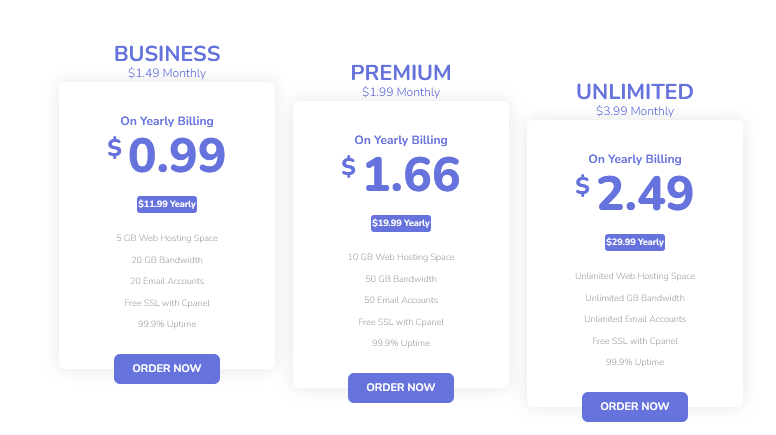Click the $1.49 Monthly text

[167, 73]
